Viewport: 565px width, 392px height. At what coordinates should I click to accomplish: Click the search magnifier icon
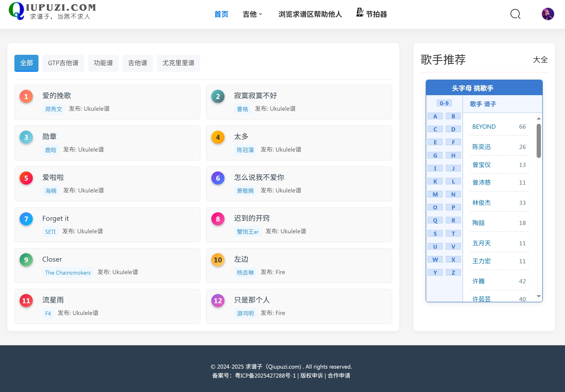point(515,14)
